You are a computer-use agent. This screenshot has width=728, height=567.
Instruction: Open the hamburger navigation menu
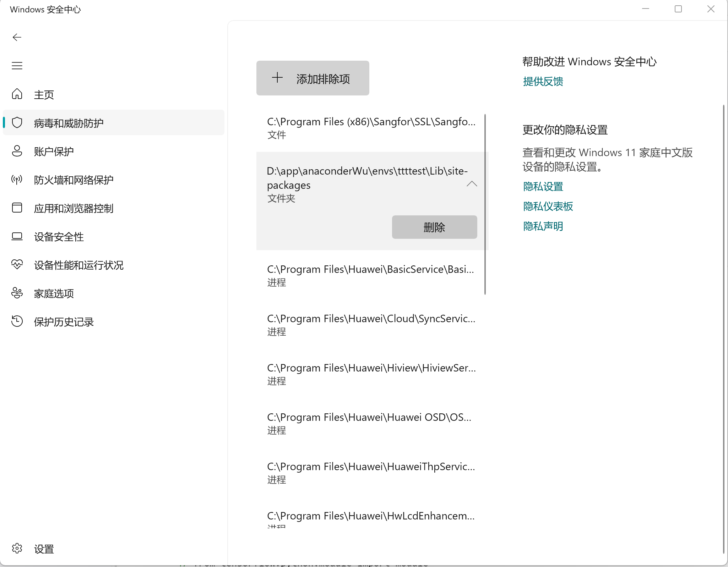tap(17, 65)
